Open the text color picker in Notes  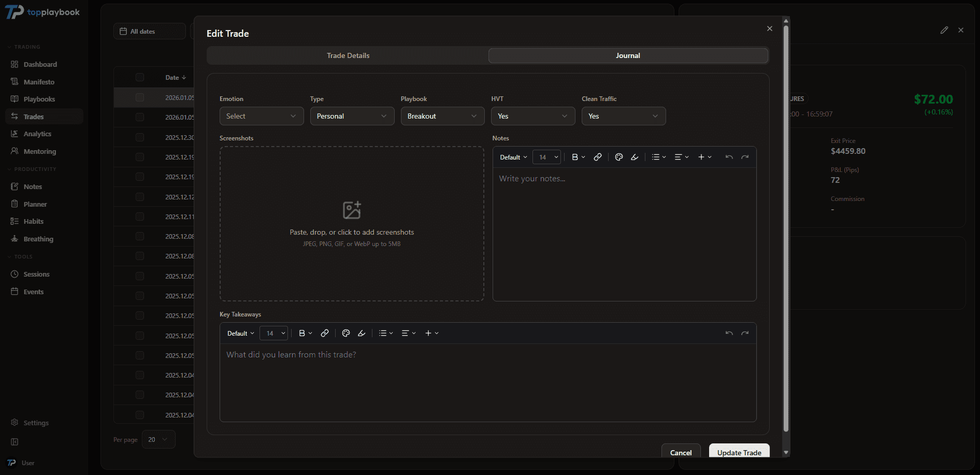(618, 157)
